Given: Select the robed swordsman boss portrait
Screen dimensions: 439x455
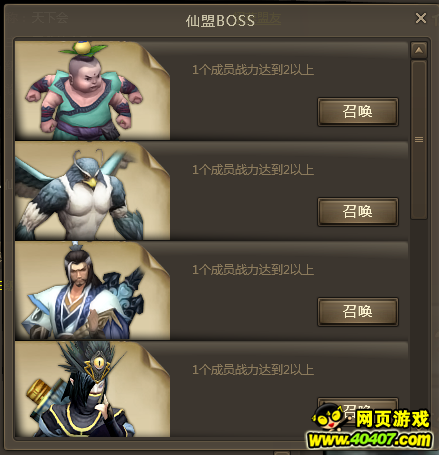Looking at the screenshot, I should pos(93,290).
